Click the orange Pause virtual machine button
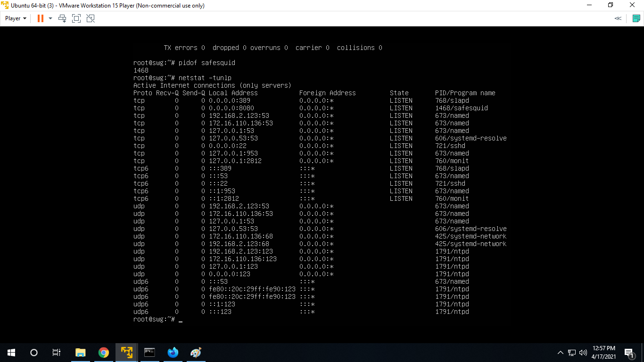644x362 pixels. [x=41, y=18]
